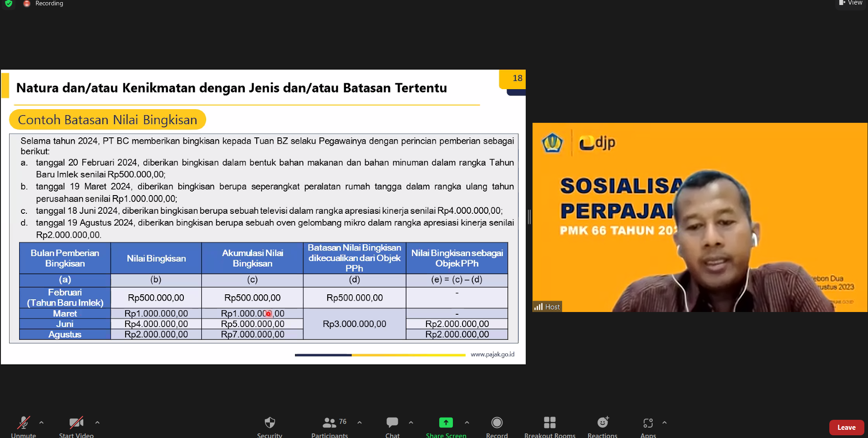Image resolution: width=868 pixels, height=438 pixels.
Task: Select the Host speaker video thumbnail
Action: point(700,217)
